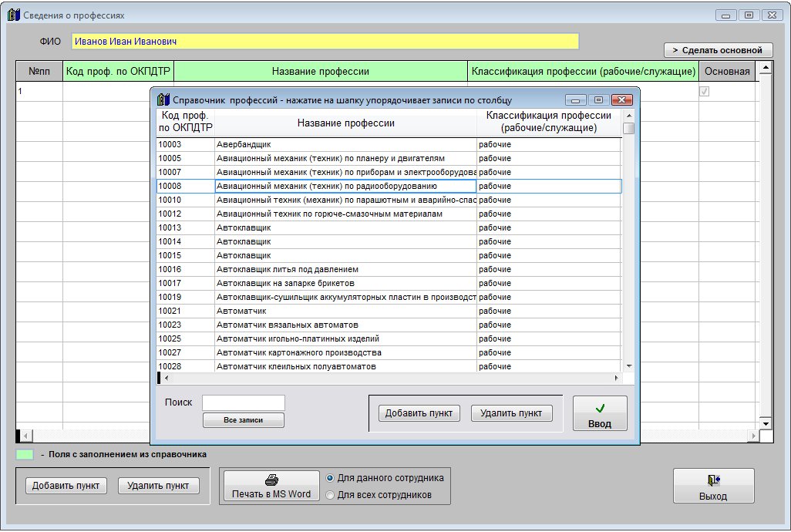Image resolution: width=791 pixels, height=532 pixels.
Task: Click the book icon in Справочник профессий title bar
Action: pyautogui.click(x=162, y=100)
